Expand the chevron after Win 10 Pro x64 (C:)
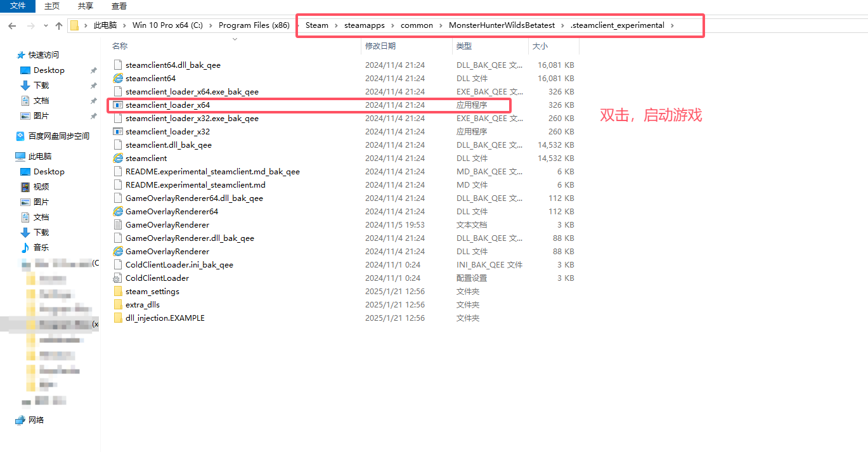Viewport: 868px width, 452px height. pyautogui.click(x=211, y=25)
